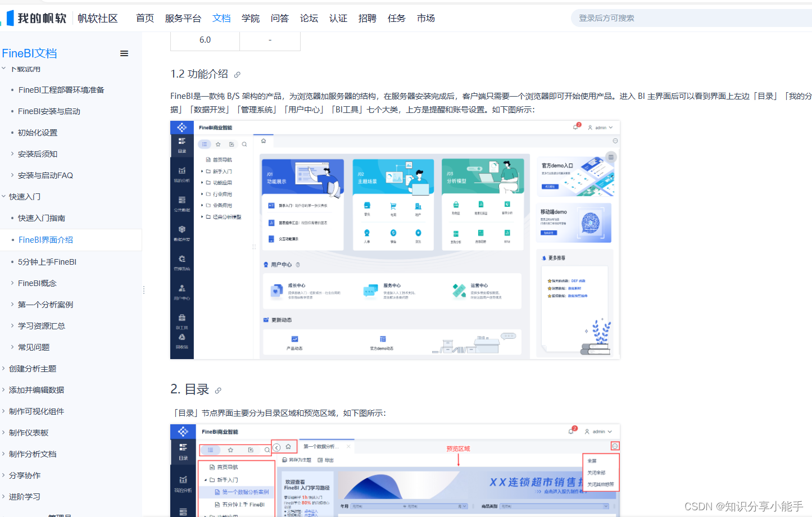
Task: Click the 6.0 version table cell
Action: 205,40
